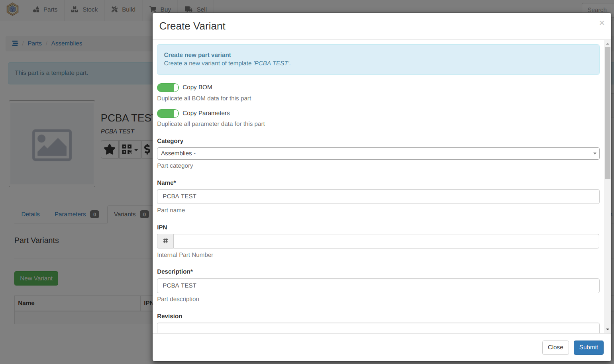The image size is (614, 364).
Task: Close the Create Variant dialog via X
Action: [602, 23]
